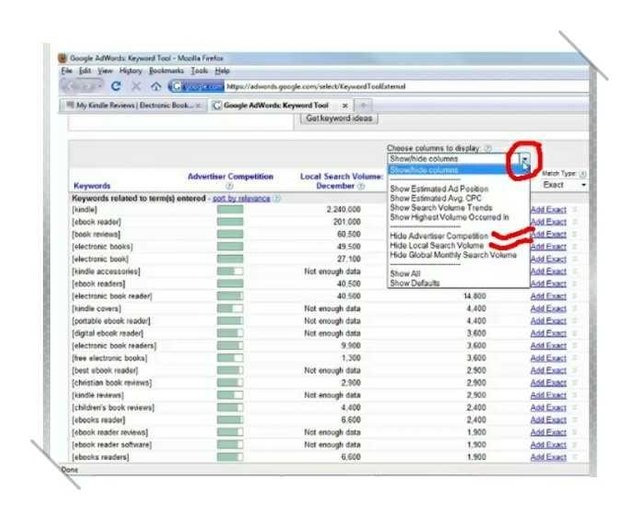Open the Edit menu
Viewport: 640px width, 521px height.
click(85, 71)
